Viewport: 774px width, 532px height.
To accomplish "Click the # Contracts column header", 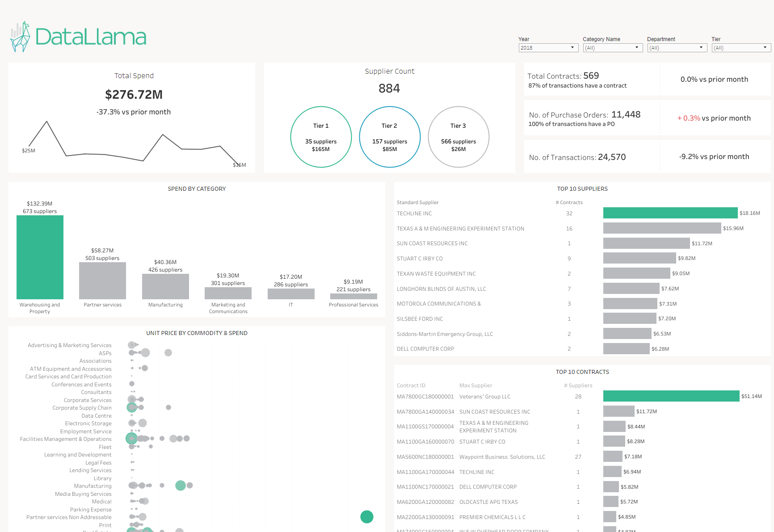I will [x=569, y=202].
